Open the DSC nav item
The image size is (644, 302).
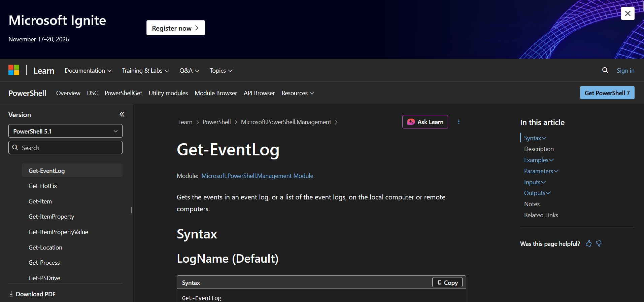(93, 93)
